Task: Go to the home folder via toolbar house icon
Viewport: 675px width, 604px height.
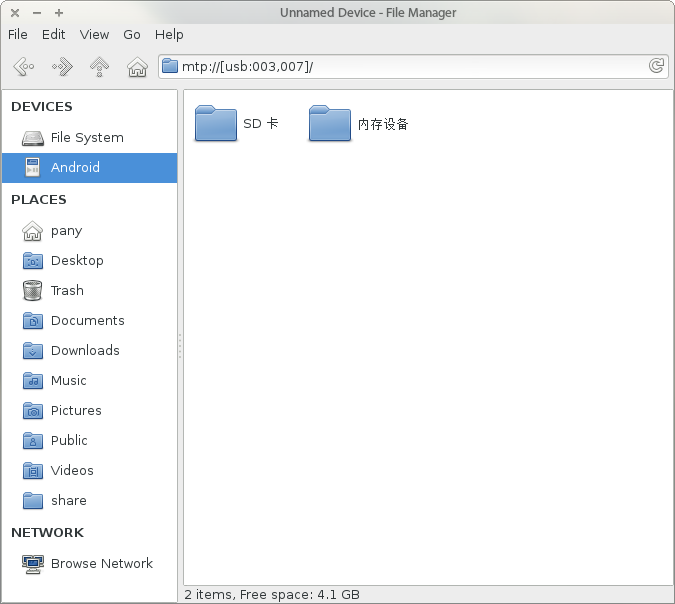Action: 137,67
